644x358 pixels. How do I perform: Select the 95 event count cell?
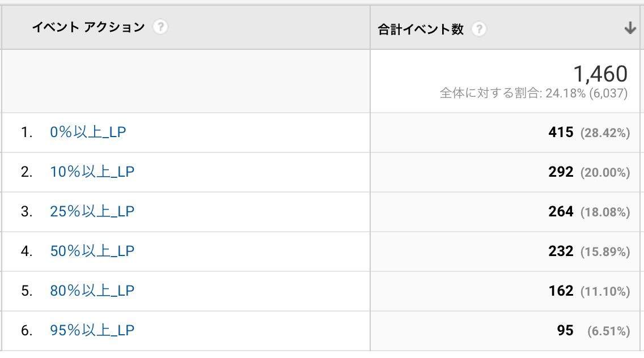(565, 330)
